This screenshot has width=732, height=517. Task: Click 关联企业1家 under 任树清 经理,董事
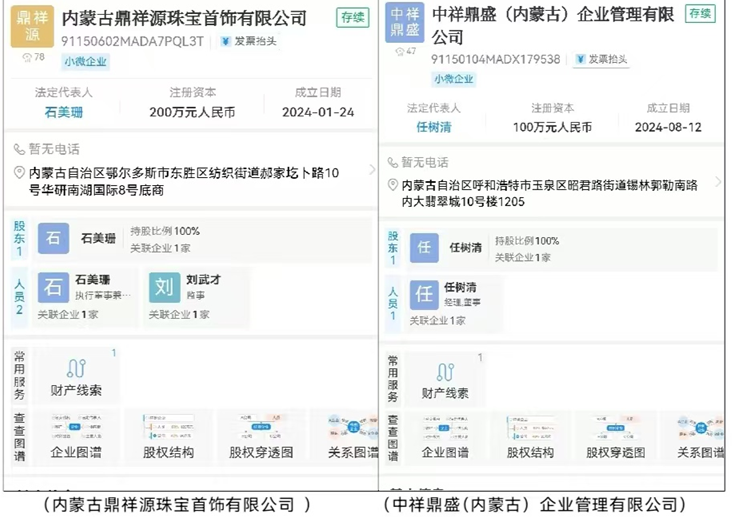(437, 320)
